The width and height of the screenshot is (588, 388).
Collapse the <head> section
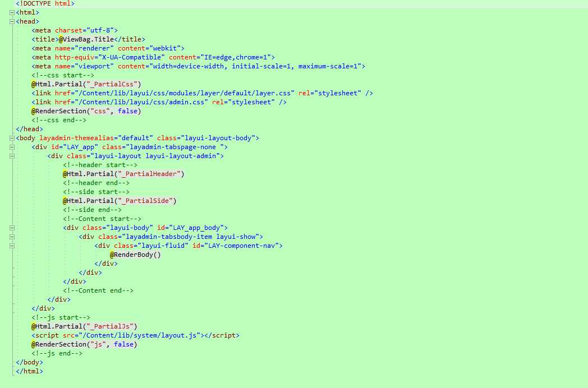click(12, 21)
